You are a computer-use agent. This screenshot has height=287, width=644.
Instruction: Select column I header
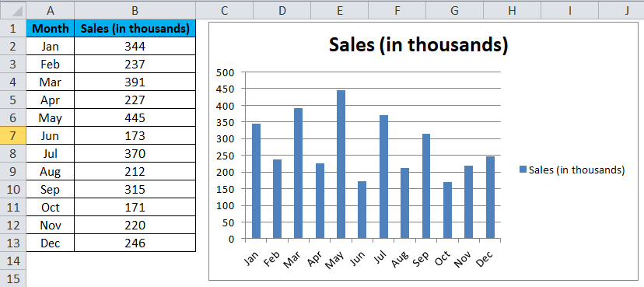569,10
